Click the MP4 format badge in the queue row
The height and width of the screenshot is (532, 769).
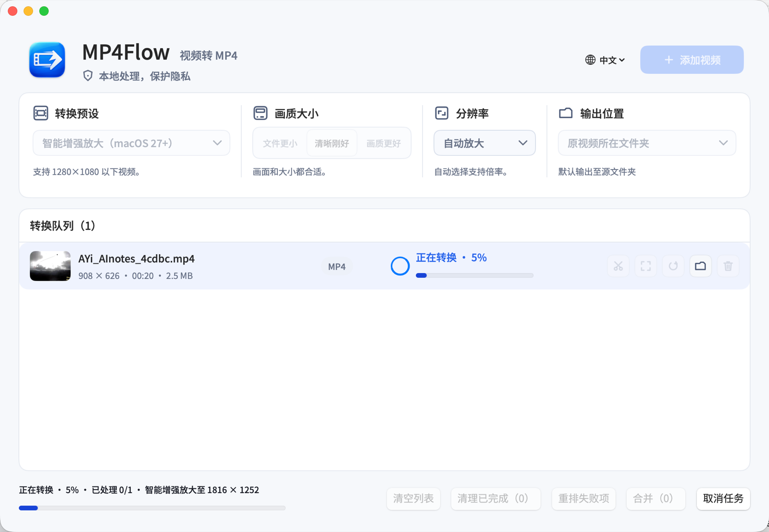click(x=337, y=267)
